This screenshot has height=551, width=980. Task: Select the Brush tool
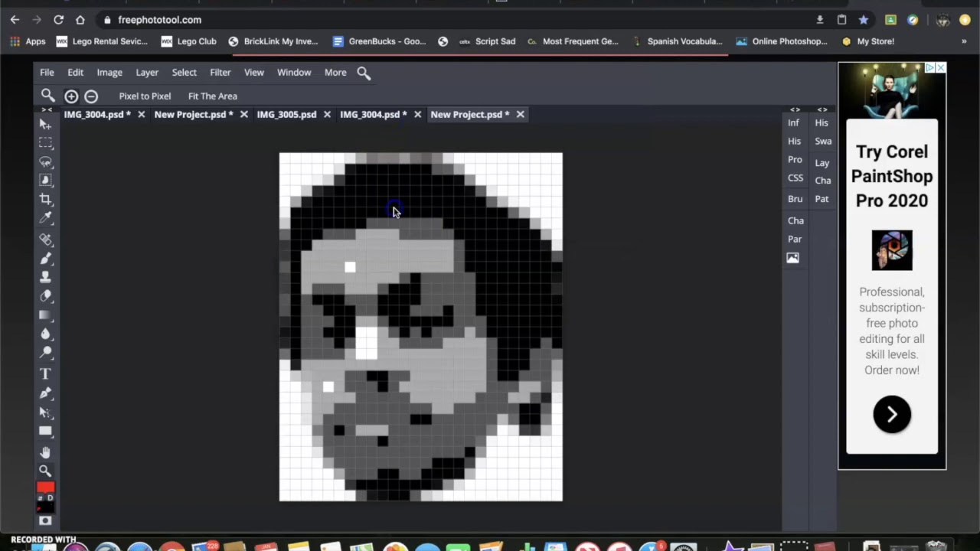point(45,258)
